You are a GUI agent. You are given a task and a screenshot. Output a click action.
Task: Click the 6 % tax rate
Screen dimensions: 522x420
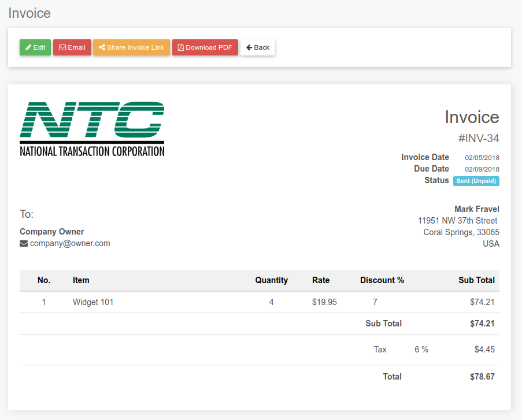(421, 350)
